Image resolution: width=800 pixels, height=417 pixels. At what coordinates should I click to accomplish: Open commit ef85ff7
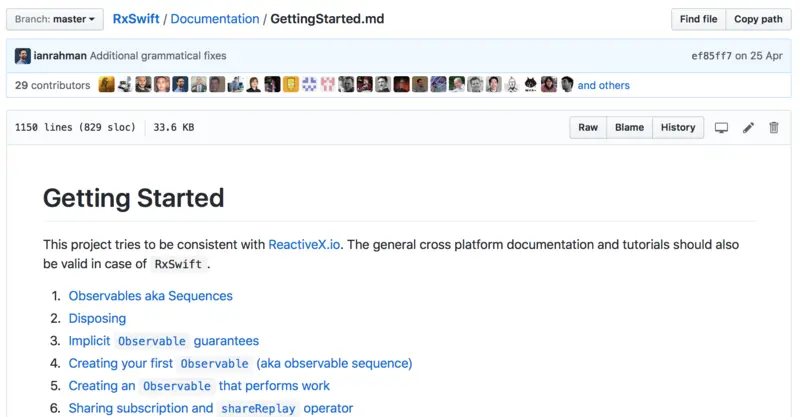coord(712,56)
